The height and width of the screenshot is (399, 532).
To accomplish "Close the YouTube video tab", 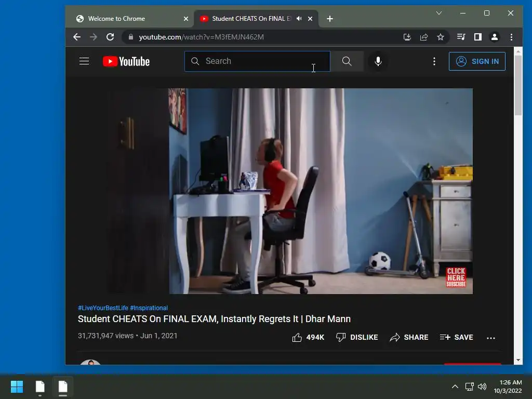I will coord(310,19).
